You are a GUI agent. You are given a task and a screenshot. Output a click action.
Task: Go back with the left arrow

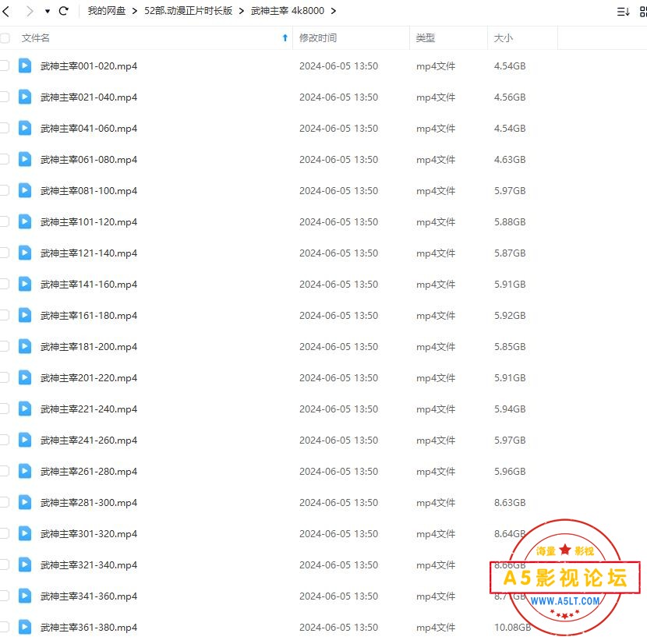[x=5, y=11]
